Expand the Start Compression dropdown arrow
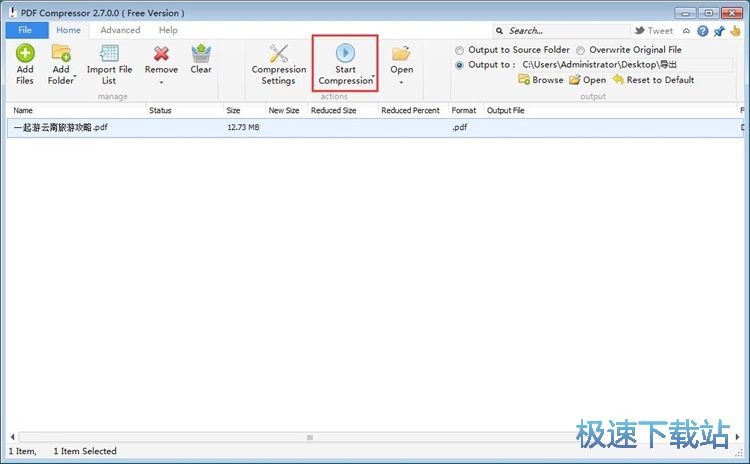Viewport: 750px width, 464px height. [x=374, y=77]
